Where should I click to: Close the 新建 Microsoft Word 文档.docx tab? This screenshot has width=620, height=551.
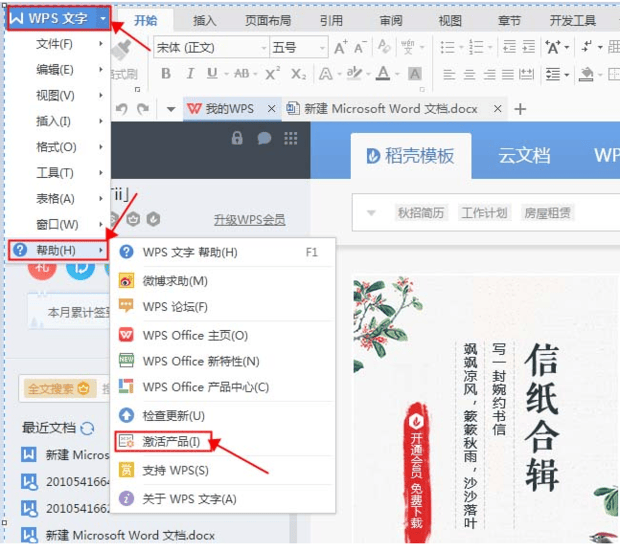point(498,109)
